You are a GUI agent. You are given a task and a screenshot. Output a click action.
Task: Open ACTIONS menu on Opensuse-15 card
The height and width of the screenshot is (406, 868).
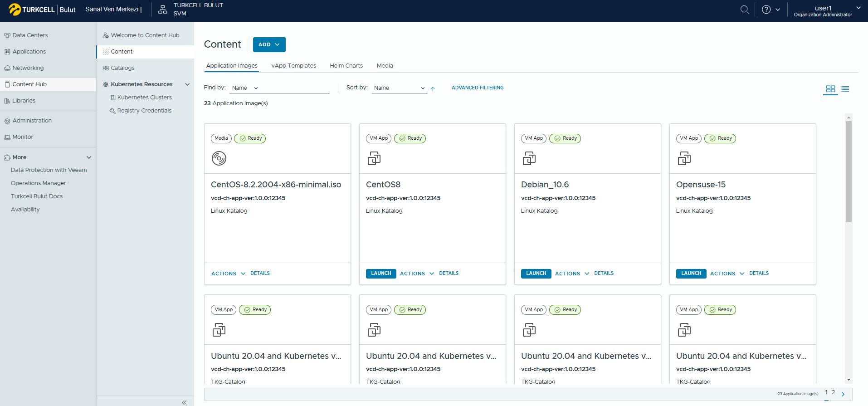click(x=727, y=274)
